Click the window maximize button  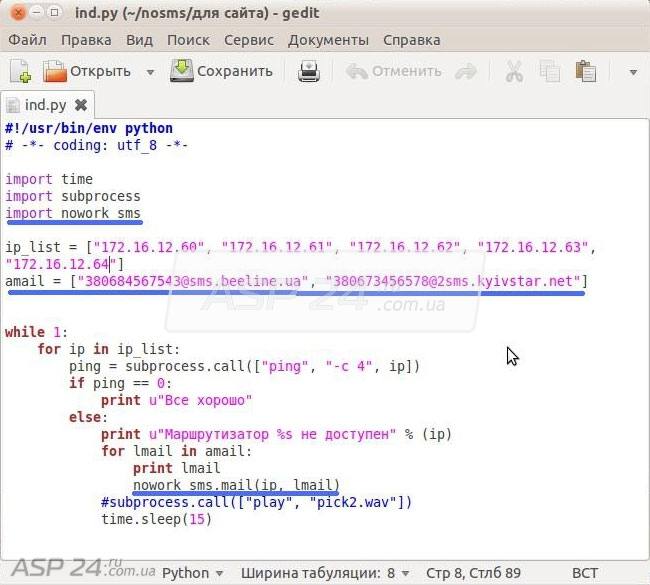point(54,13)
